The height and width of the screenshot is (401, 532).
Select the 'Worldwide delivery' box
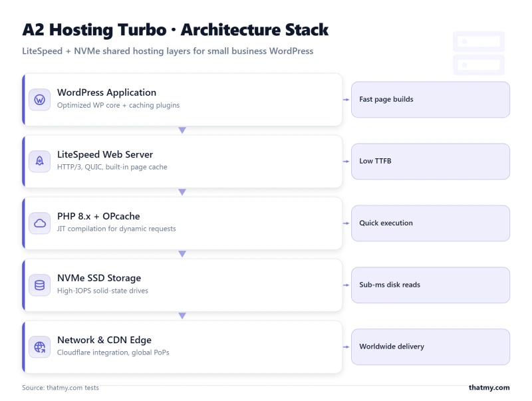tap(430, 346)
